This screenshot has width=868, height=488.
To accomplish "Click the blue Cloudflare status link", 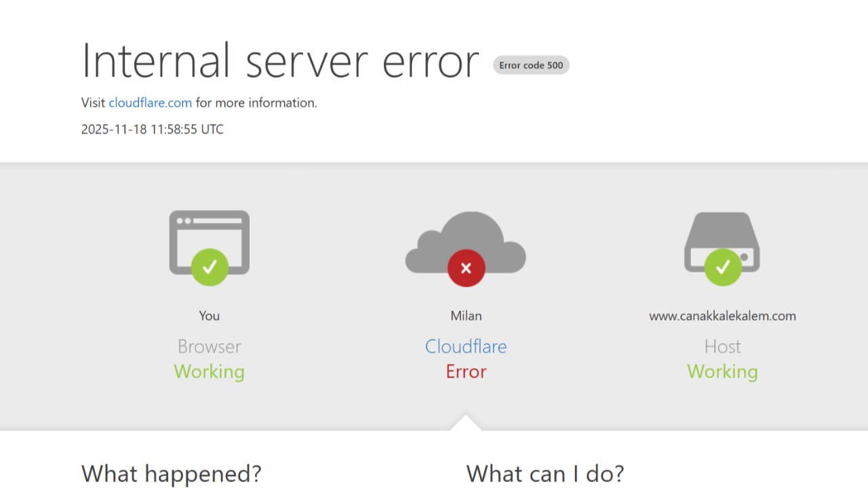I will [466, 346].
